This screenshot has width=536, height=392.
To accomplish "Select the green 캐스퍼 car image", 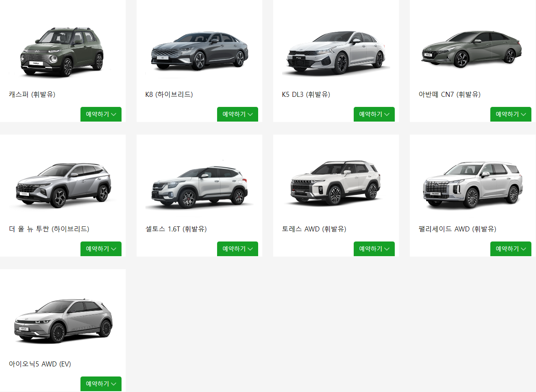I will pos(62,52).
